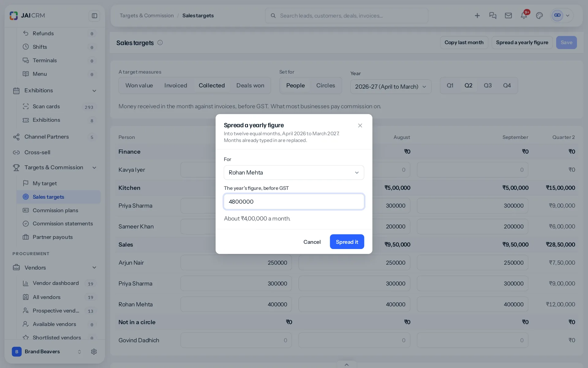
Task: Open the chat messages icon
Action: [493, 16]
